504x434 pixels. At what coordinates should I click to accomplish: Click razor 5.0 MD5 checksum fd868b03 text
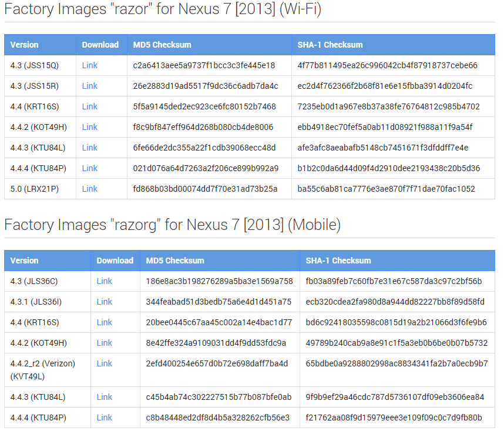[x=205, y=189]
